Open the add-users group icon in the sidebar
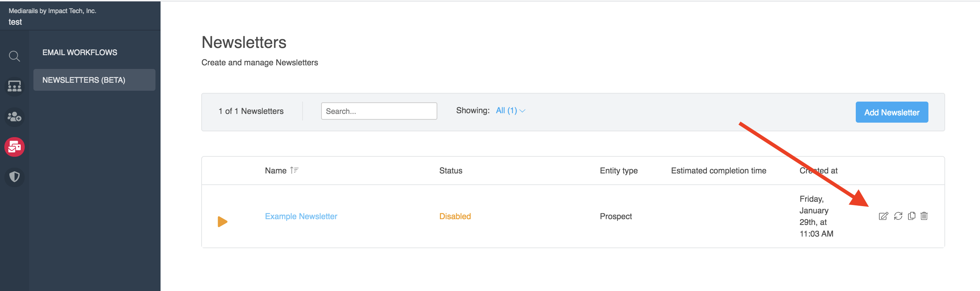 click(15, 116)
